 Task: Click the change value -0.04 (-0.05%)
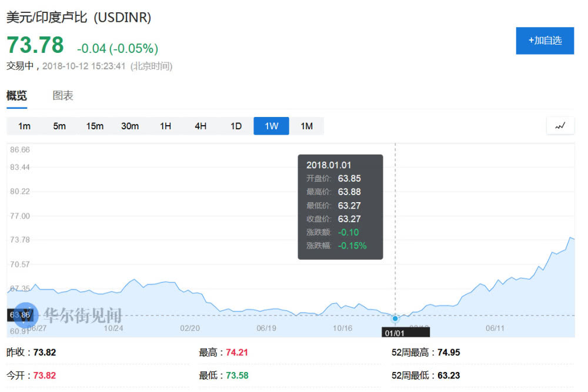(x=118, y=48)
